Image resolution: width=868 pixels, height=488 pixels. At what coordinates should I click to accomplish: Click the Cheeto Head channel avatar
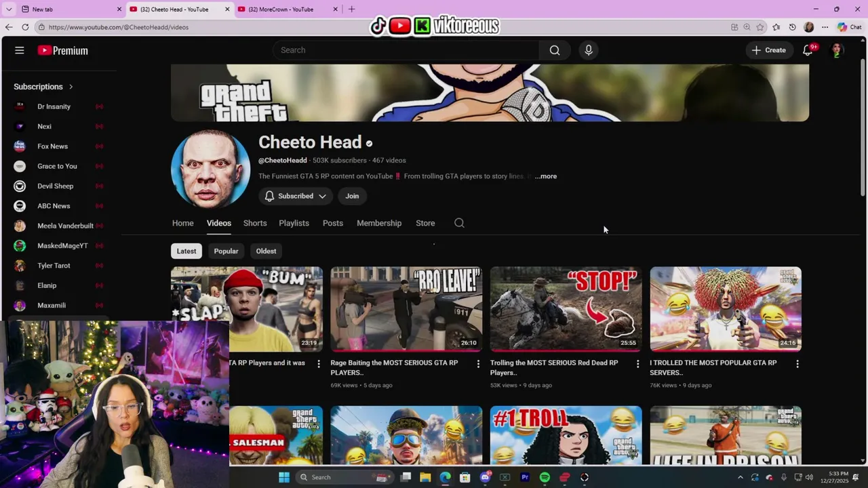[x=210, y=169]
